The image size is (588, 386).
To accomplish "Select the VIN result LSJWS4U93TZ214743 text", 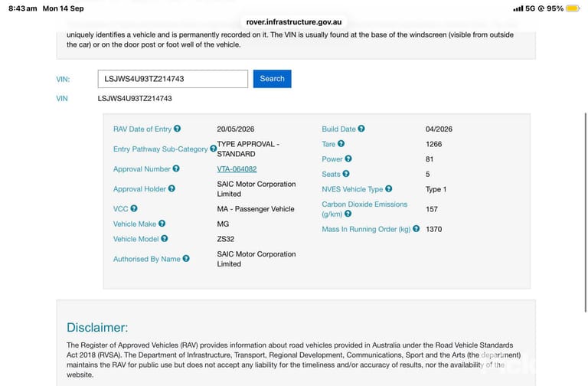I will click(x=135, y=98).
